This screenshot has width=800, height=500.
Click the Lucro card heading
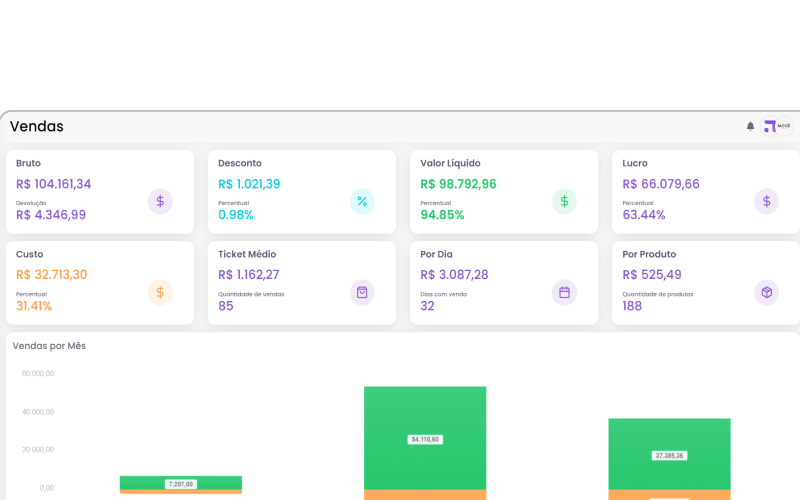tap(635, 163)
